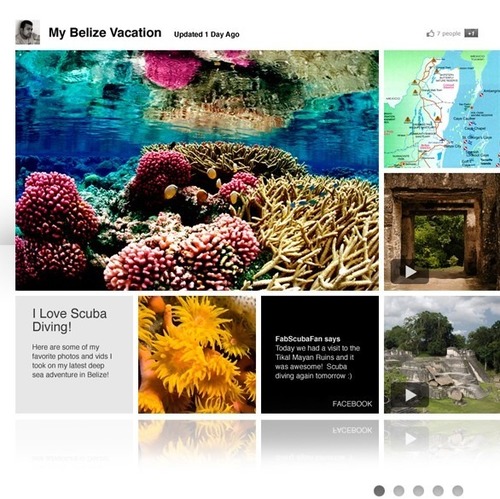Viewport: 500px width, 499px height.
Task: Open the Belize map thumbnail
Action: (x=442, y=109)
